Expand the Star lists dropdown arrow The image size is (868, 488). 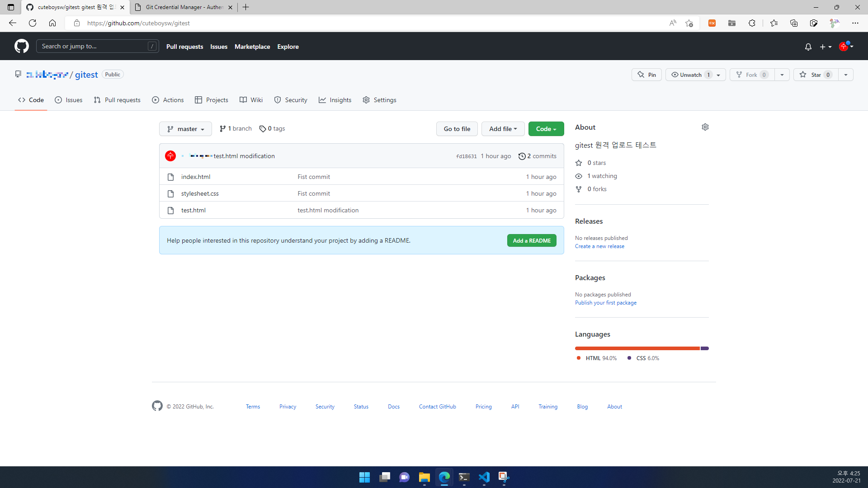point(846,75)
